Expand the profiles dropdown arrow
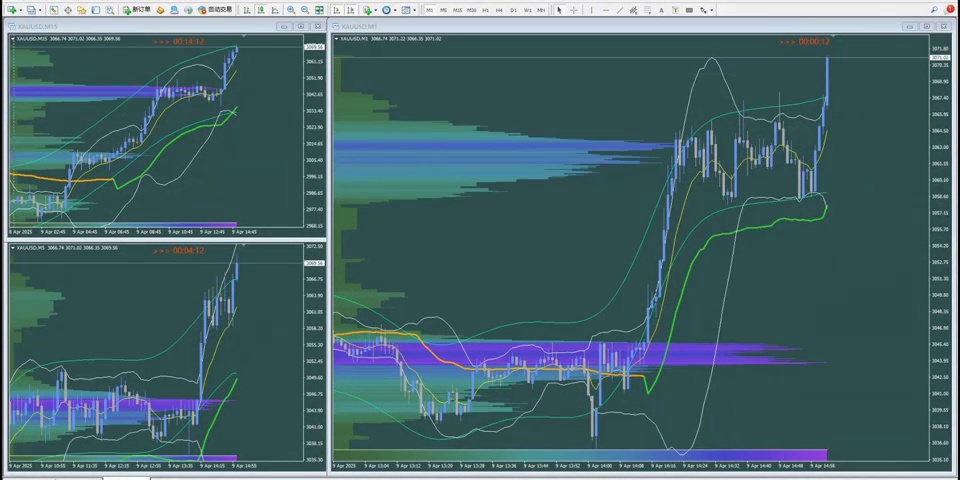The height and width of the screenshot is (480, 960). point(40,10)
